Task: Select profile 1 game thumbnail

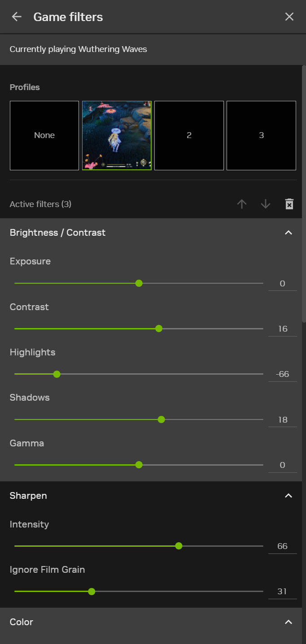Action: click(117, 135)
